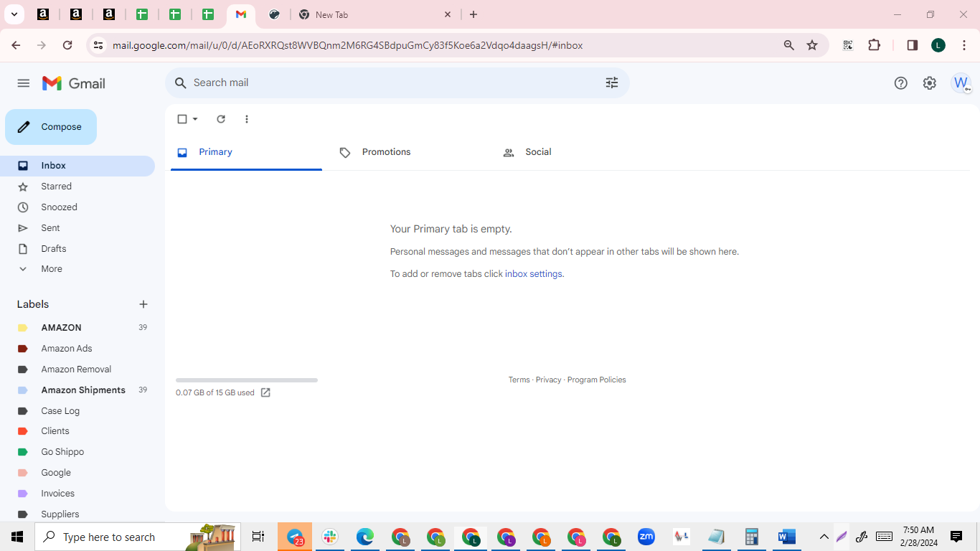Bookmark this page with star icon
The width and height of the screenshot is (980, 551).
click(x=812, y=45)
